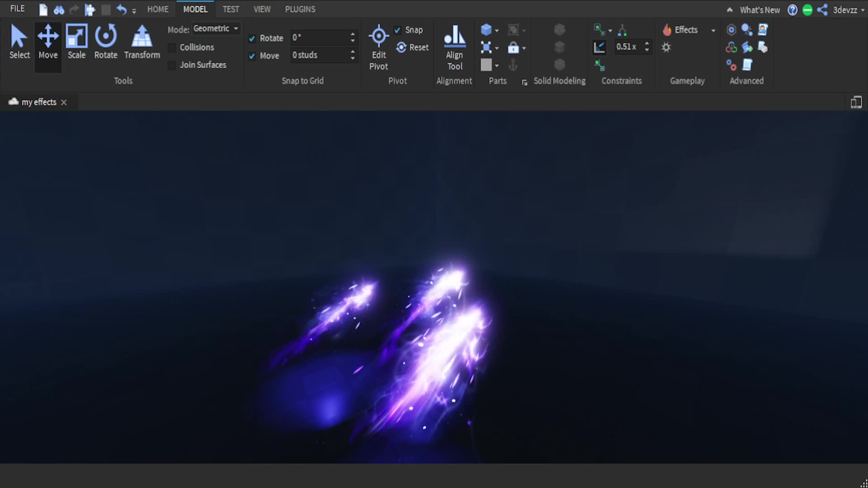Viewport: 868px width, 488px height.
Task: Open the Transform tool
Action: pyautogui.click(x=142, y=41)
